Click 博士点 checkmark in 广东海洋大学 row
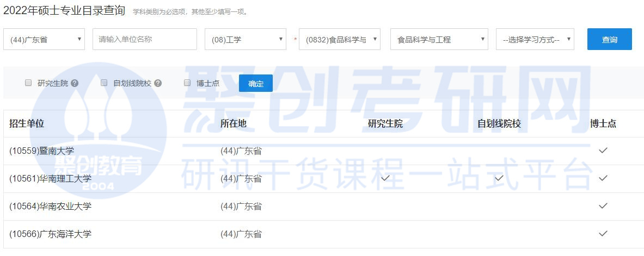This screenshot has width=644, height=256. 603,233
